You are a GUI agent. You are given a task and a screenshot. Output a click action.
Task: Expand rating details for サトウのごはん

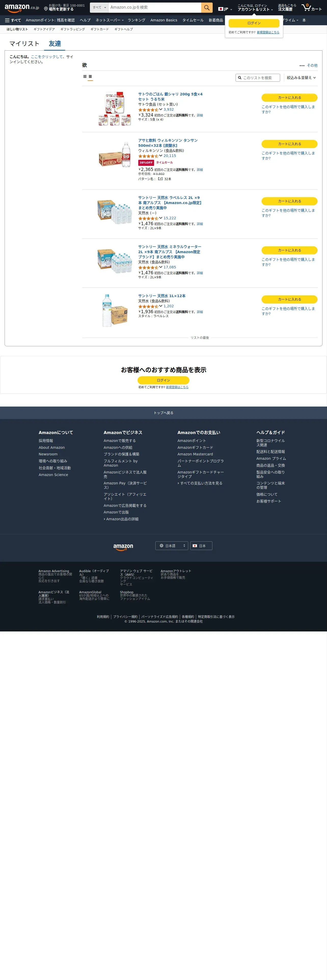[161, 109]
